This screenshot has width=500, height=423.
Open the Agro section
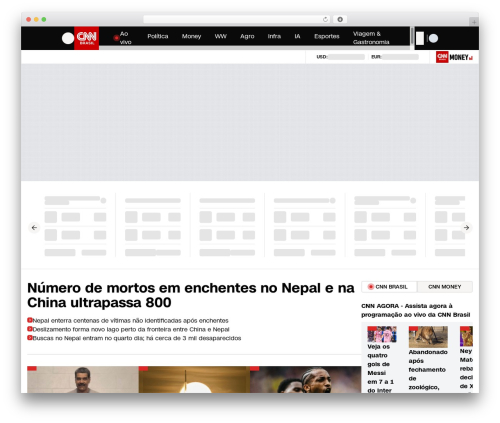247,36
